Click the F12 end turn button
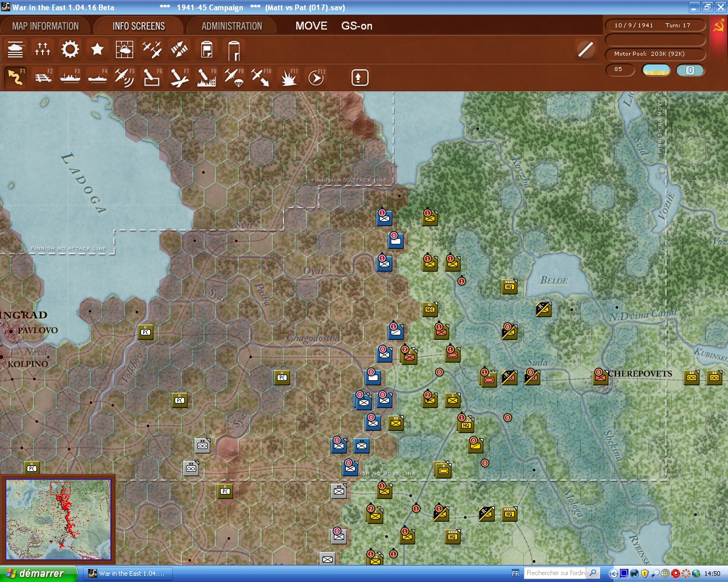This screenshot has height=582, width=728. point(316,77)
